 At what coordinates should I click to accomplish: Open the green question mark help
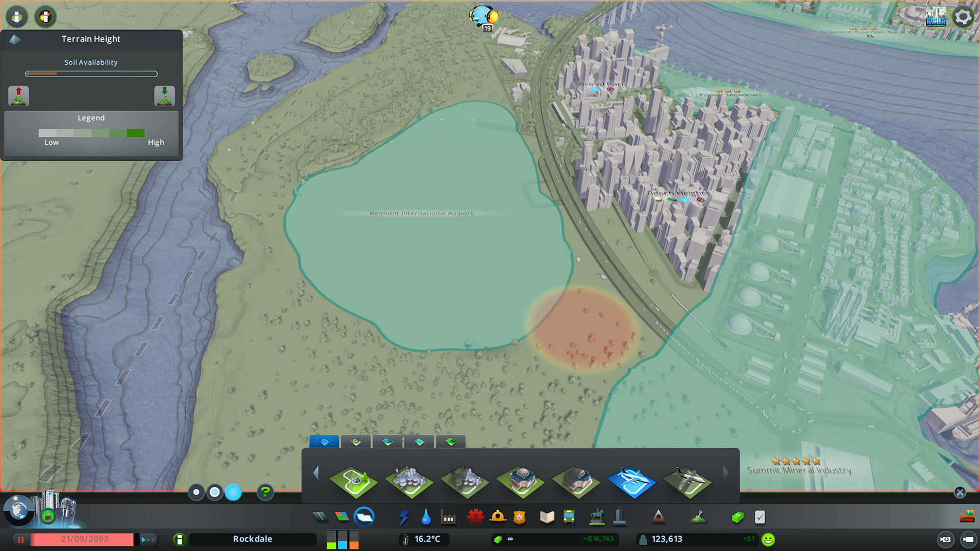pyautogui.click(x=265, y=492)
